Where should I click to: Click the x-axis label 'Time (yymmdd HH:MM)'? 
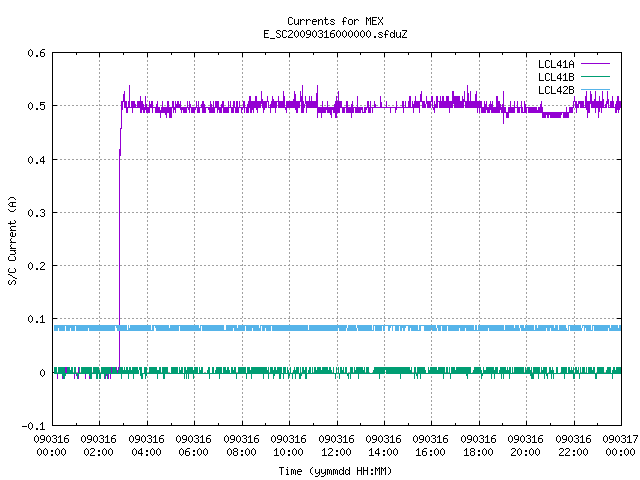coord(335,471)
